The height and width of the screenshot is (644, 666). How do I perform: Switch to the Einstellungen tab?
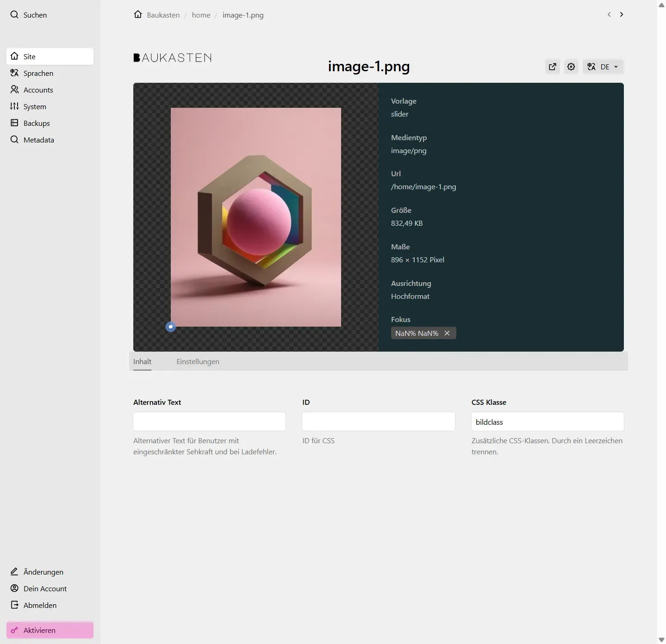pos(198,362)
